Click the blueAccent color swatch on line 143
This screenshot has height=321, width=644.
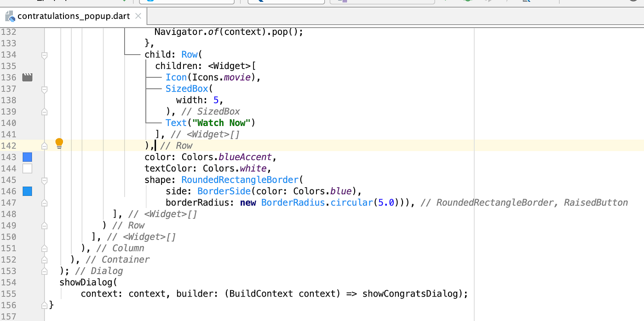pyautogui.click(x=27, y=157)
